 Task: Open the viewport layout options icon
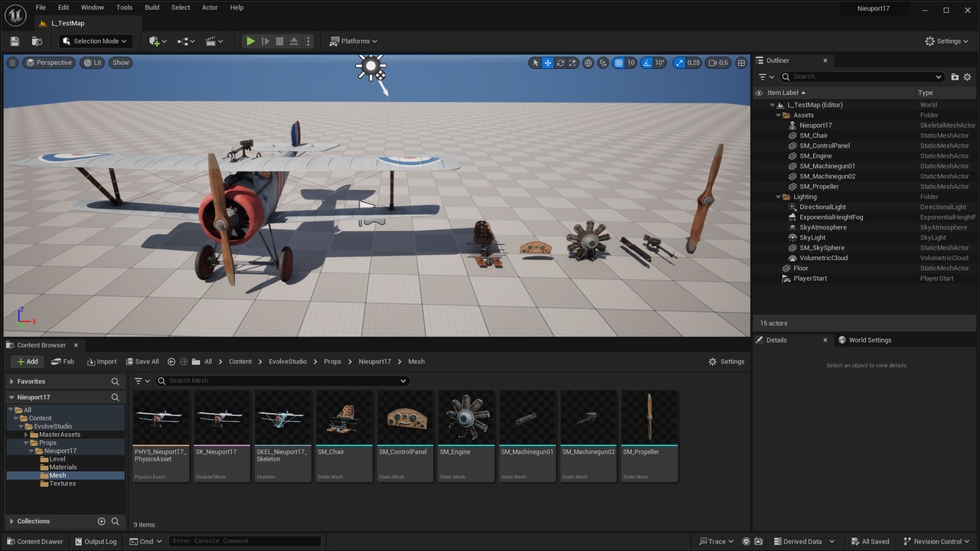741,63
